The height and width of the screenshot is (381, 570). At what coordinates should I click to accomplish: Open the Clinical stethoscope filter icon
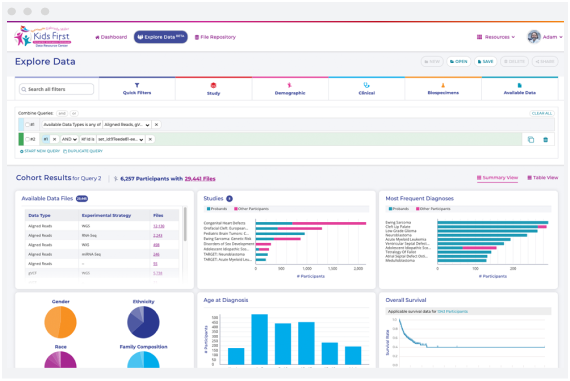(366, 85)
